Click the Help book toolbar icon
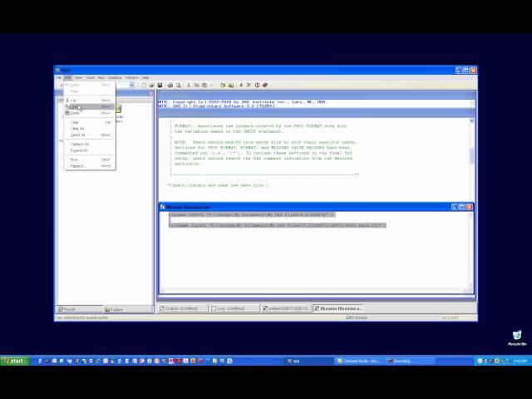Screen dimensions: 532x399 [x=265, y=85]
